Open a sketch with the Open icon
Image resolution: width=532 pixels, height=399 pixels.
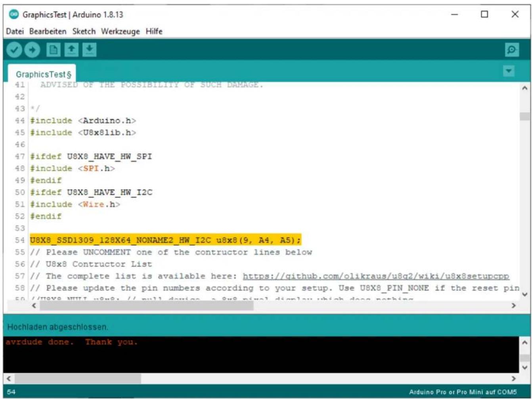coord(71,50)
